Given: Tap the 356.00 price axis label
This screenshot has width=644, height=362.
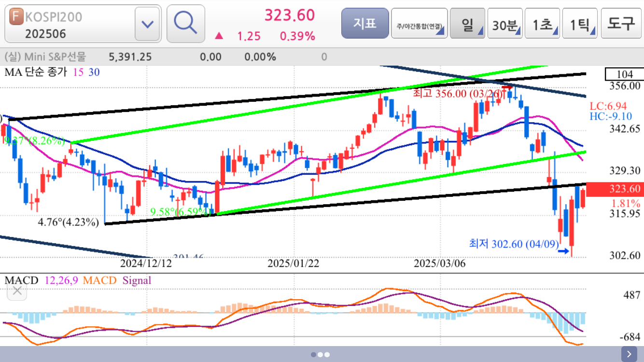Looking at the screenshot, I should 625,86.
